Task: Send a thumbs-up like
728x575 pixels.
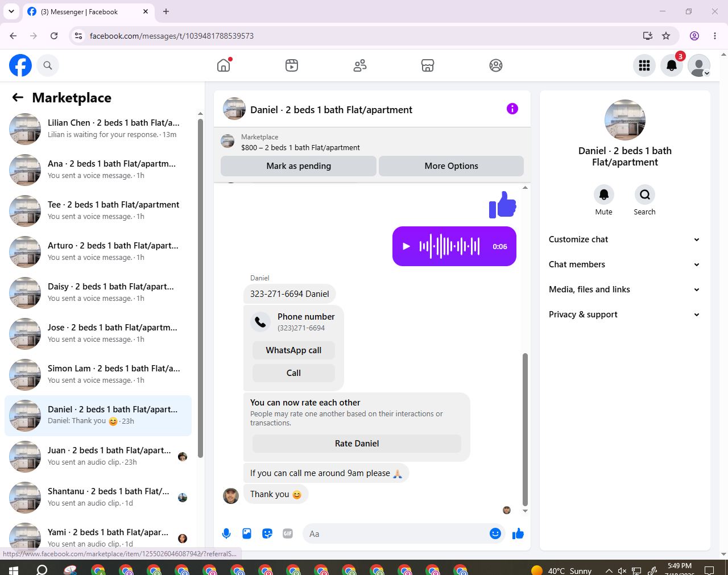Action: tap(518, 533)
